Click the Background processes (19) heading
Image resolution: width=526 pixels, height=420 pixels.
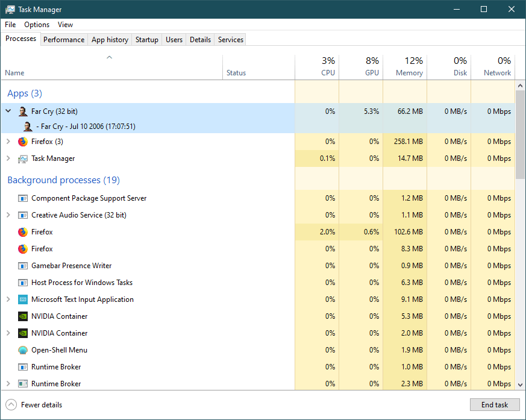coord(63,180)
